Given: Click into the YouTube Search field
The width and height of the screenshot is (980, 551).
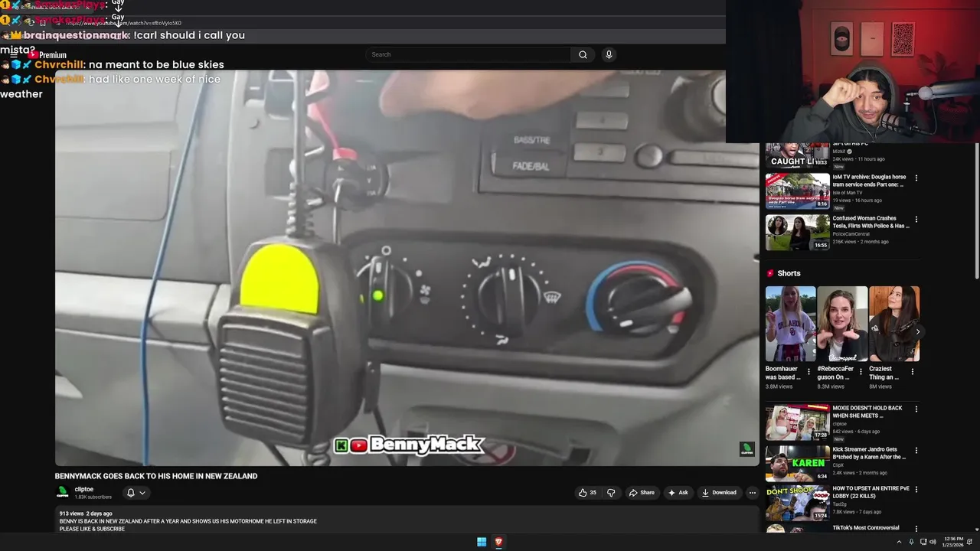Looking at the screenshot, I should (x=469, y=54).
